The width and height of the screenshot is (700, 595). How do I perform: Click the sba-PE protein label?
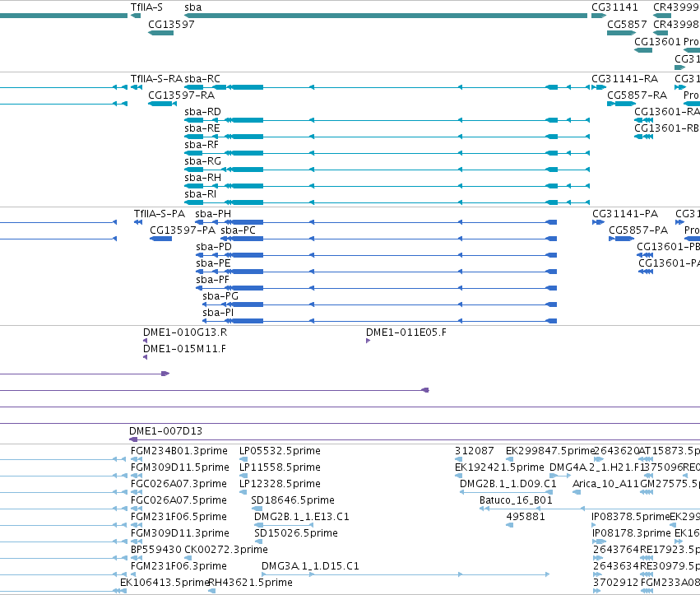(213, 263)
